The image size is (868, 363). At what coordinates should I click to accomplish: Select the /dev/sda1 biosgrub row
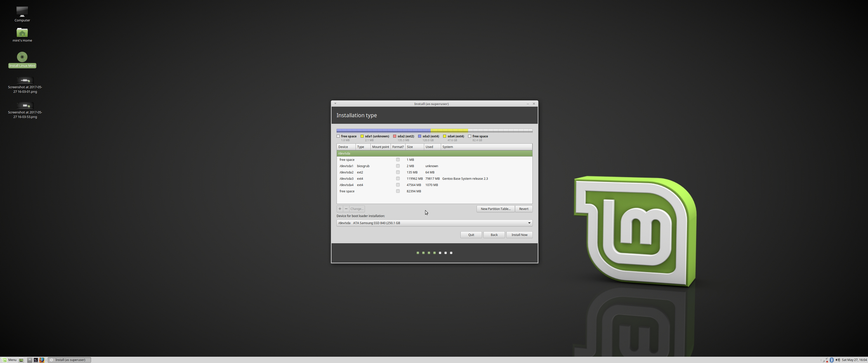pyautogui.click(x=434, y=166)
